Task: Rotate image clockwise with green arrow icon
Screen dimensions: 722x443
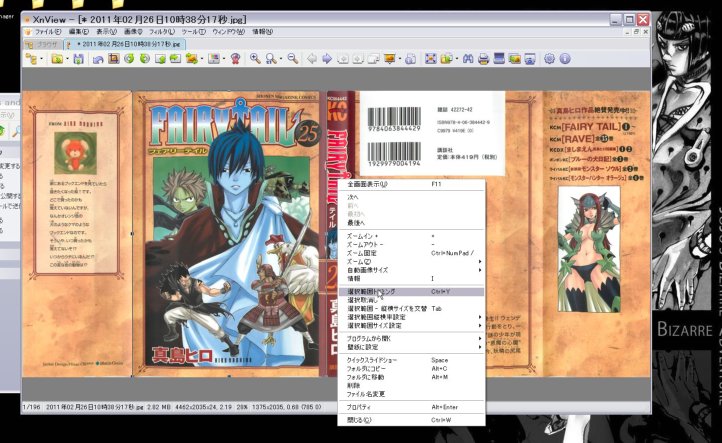Action: (x=145, y=58)
